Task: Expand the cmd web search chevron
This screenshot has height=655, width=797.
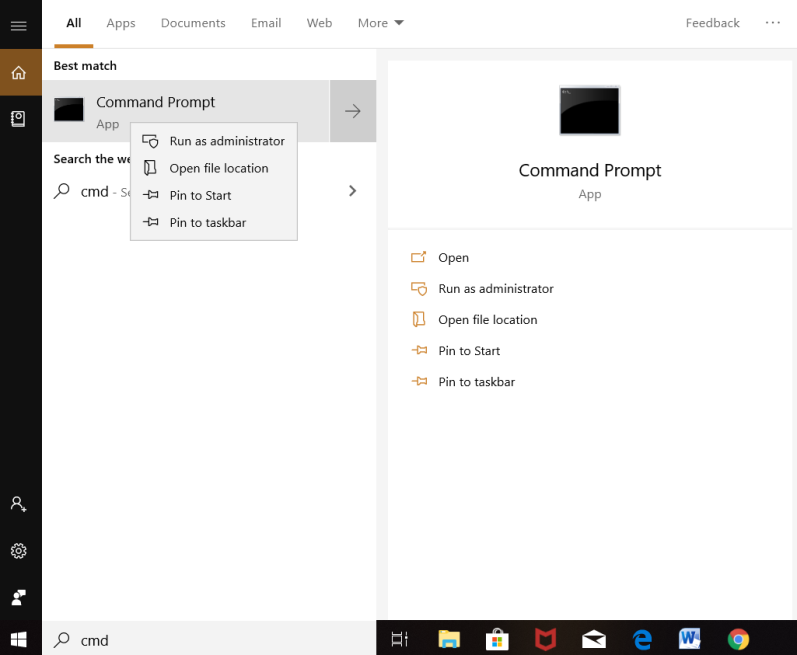Action: click(352, 191)
